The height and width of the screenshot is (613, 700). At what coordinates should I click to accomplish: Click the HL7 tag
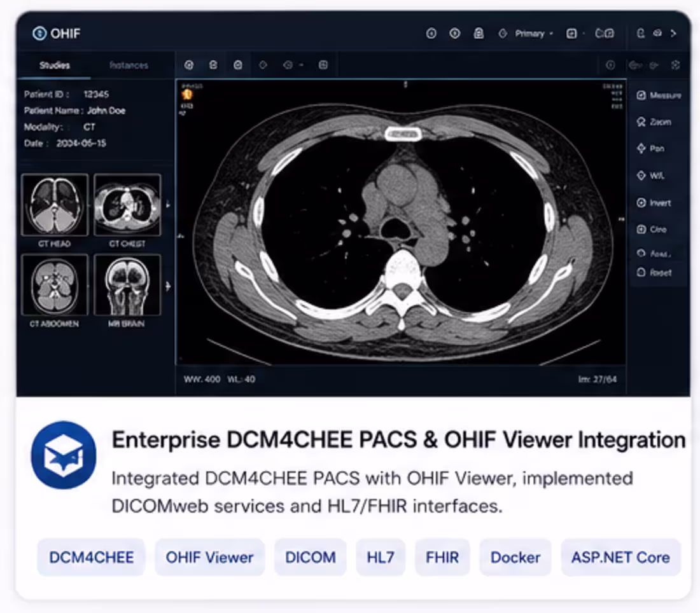click(381, 557)
